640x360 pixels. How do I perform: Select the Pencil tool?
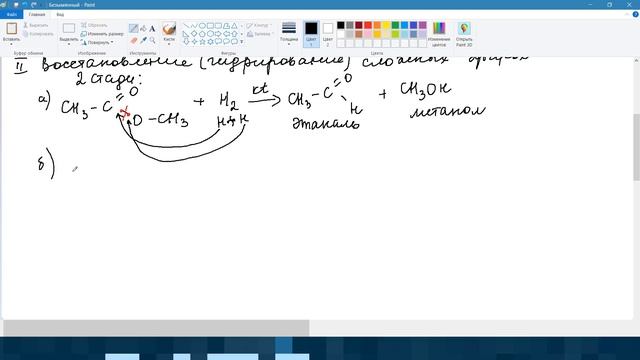pos(133,29)
